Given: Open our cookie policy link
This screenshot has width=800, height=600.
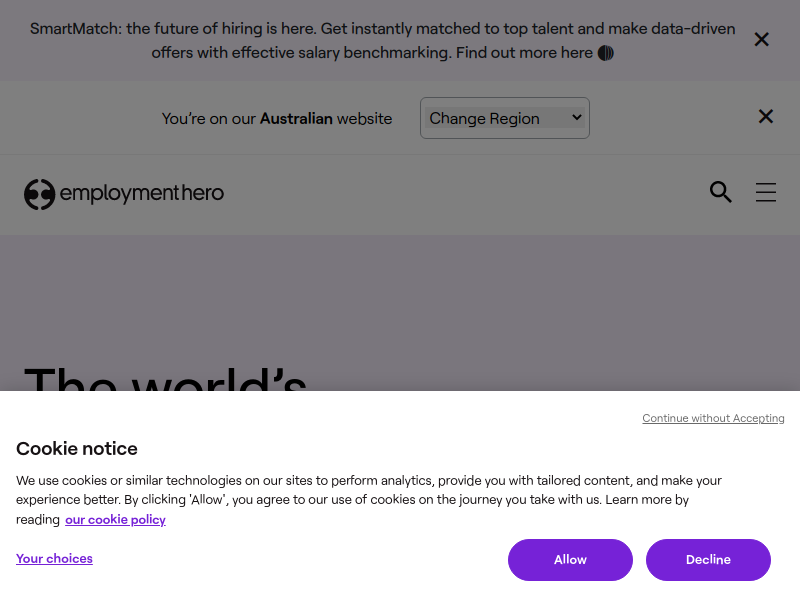Looking at the screenshot, I should tap(115, 520).
